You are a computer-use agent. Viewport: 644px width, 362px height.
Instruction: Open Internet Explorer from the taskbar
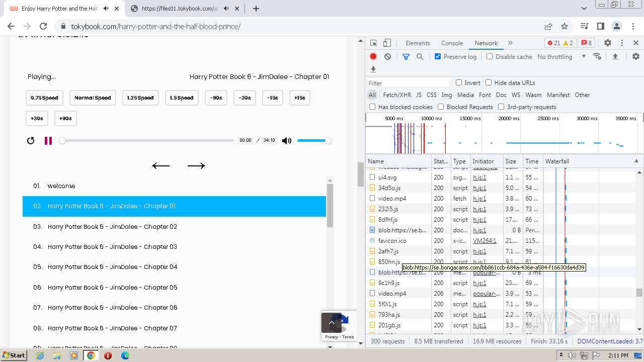40,355
